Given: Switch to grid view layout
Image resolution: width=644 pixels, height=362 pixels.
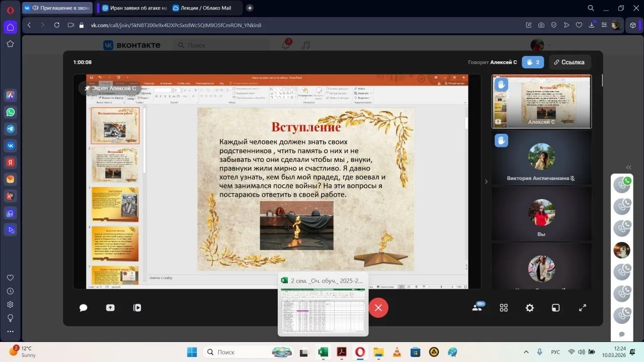Looking at the screenshot, I should click(x=504, y=308).
